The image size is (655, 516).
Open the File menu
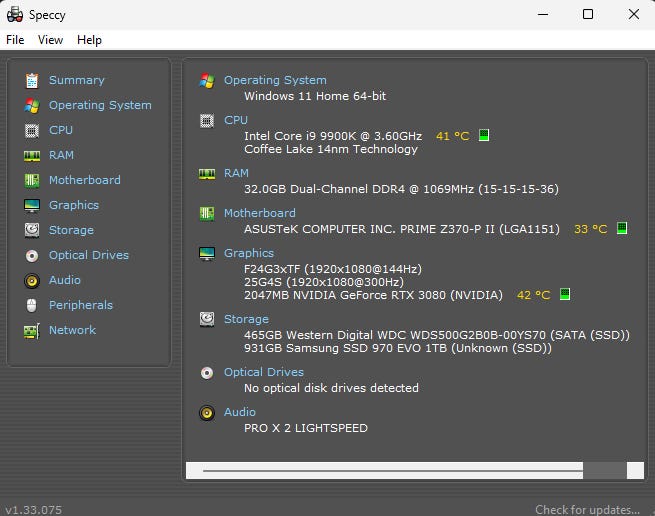(x=15, y=40)
